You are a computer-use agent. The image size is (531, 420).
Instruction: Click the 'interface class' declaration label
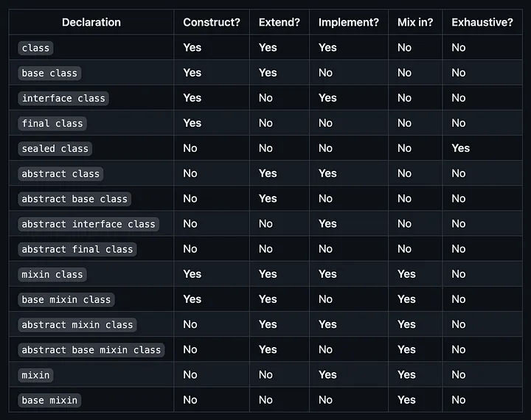[63, 98]
